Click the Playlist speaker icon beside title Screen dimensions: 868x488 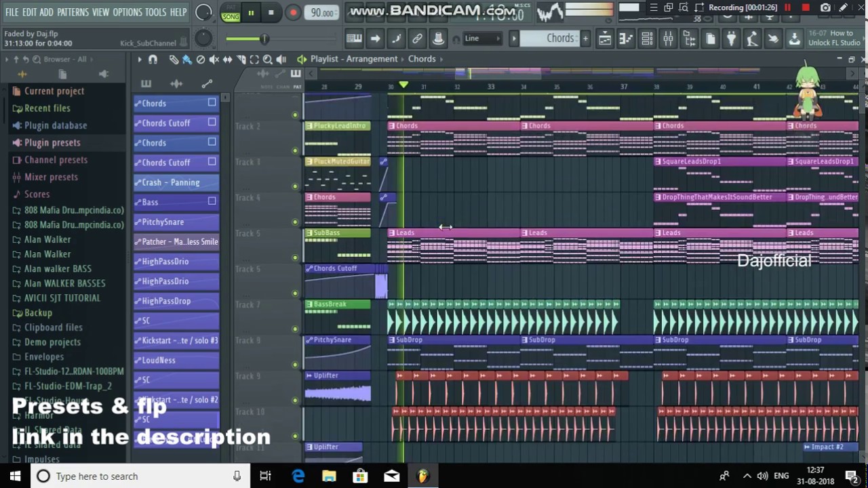[x=302, y=60]
